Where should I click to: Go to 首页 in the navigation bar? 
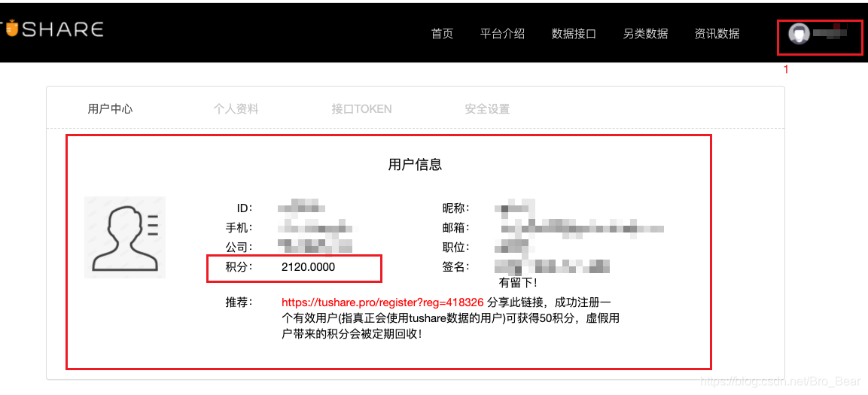pyautogui.click(x=443, y=34)
